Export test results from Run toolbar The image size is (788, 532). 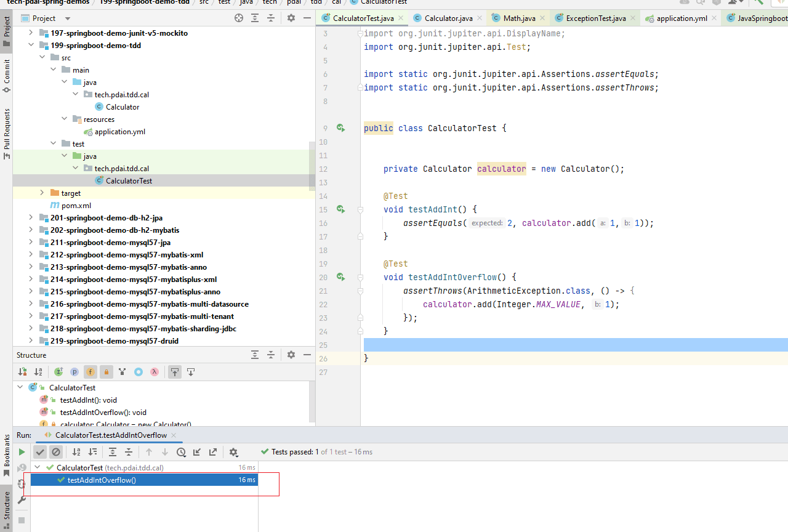tap(213, 452)
